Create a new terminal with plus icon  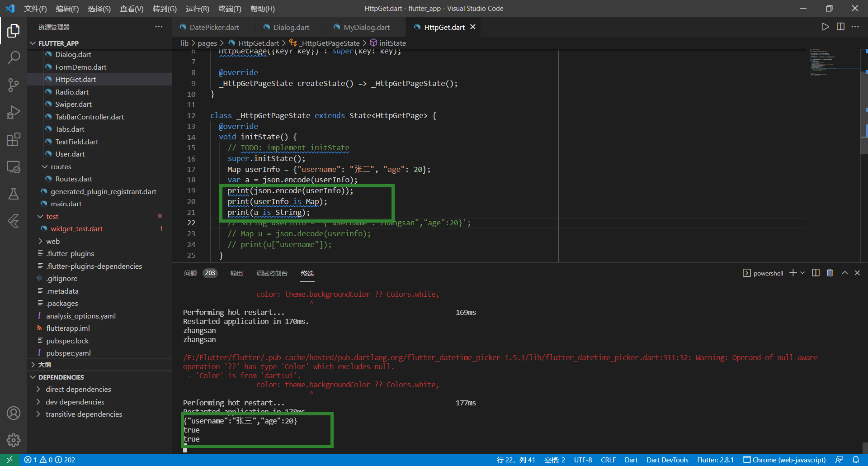793,273
